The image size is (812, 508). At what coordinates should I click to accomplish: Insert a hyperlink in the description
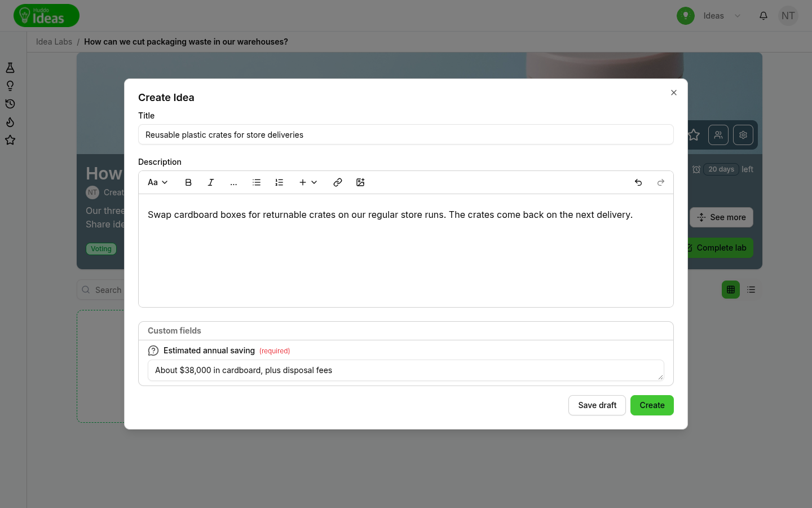click(x=338, y=182)
